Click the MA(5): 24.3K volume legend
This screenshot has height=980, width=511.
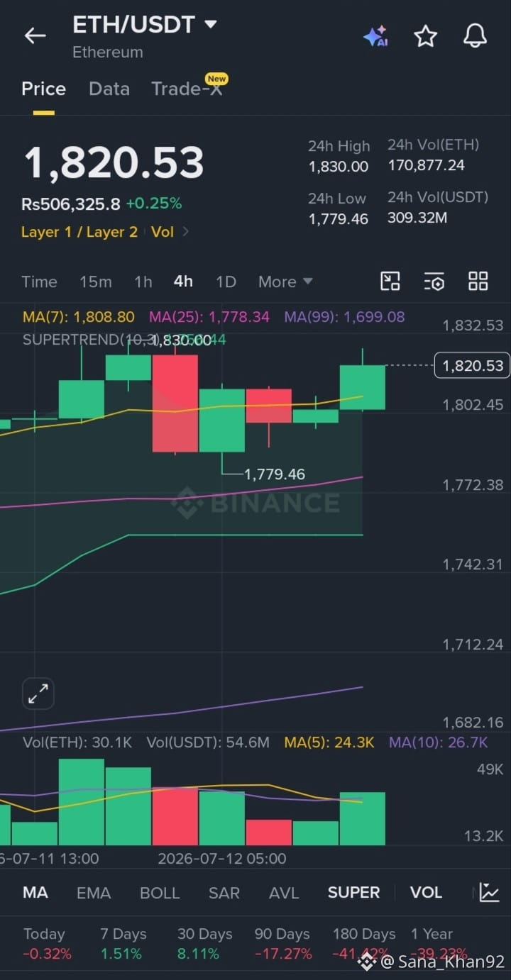click(x=329, y=742)
